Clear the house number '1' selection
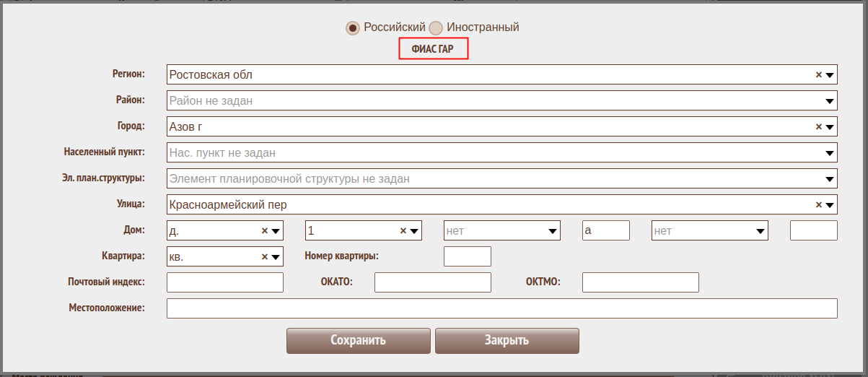Image resolution: width=868 pixels, height=377 pixels. coord(403,231)
